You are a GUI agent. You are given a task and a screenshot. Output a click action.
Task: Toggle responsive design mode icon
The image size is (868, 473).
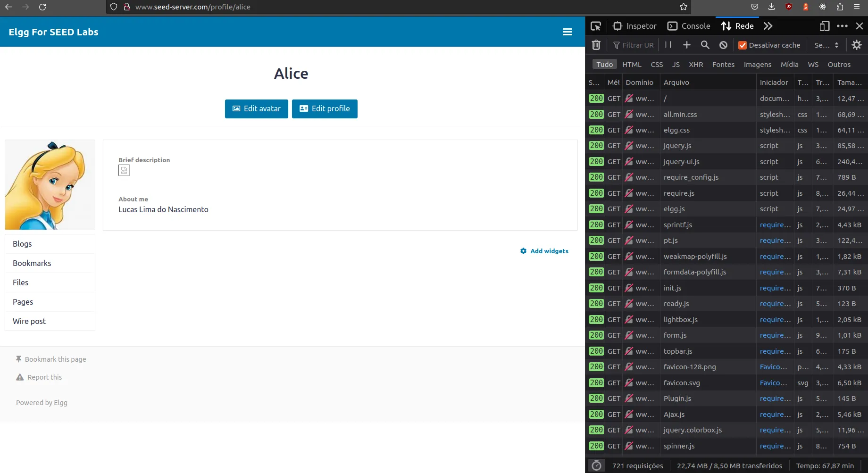(x=824, y=26)
